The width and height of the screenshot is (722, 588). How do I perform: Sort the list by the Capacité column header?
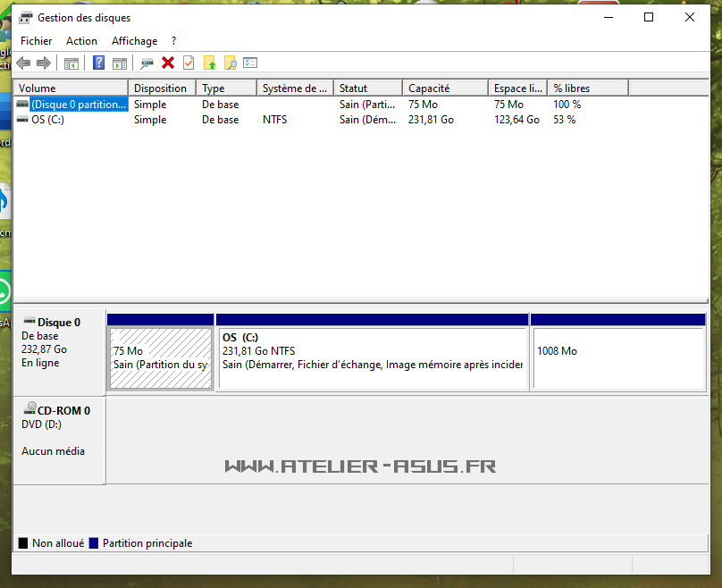click(x=444, y=88)
